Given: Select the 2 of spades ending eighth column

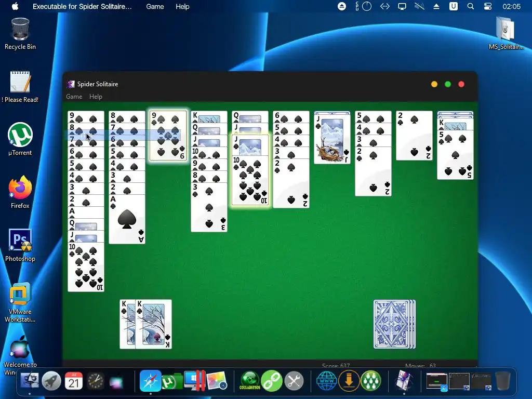Looking at the screenshot, I should pos(373,171).
